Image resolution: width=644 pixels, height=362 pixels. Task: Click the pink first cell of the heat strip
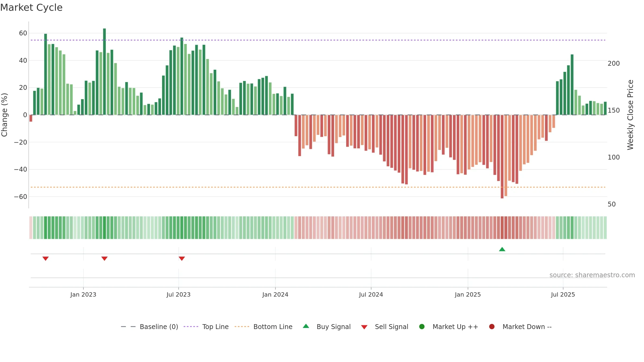click(x=31, y=228)
